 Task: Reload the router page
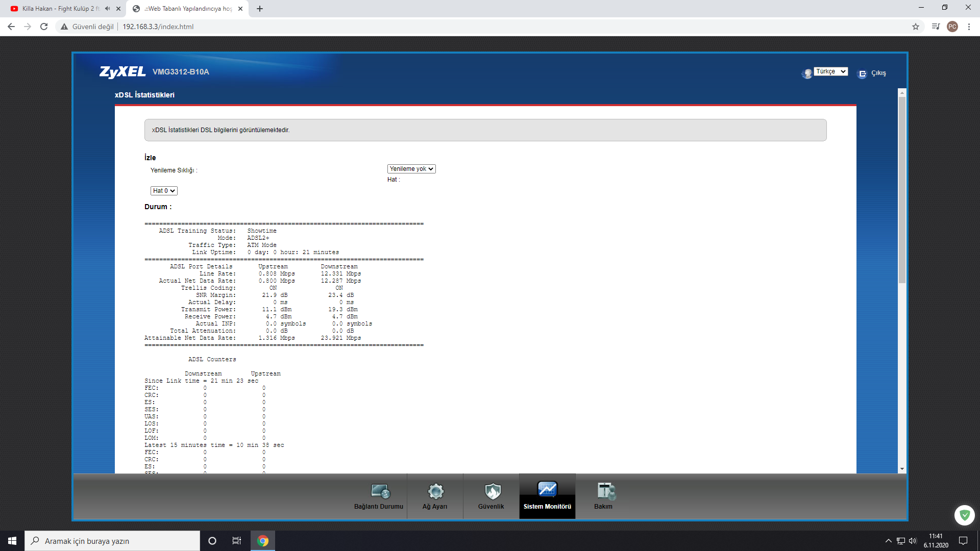click(x=44, y=27)
